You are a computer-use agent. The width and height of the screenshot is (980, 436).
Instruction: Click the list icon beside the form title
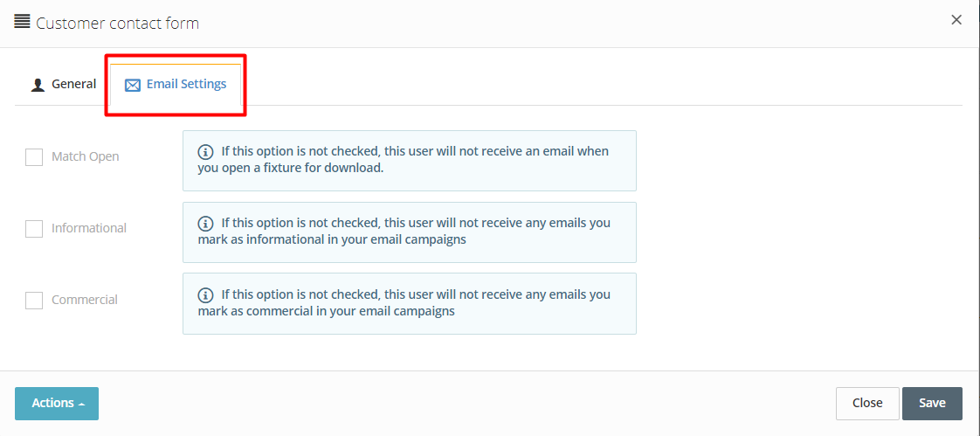click(x=22, y=22)
